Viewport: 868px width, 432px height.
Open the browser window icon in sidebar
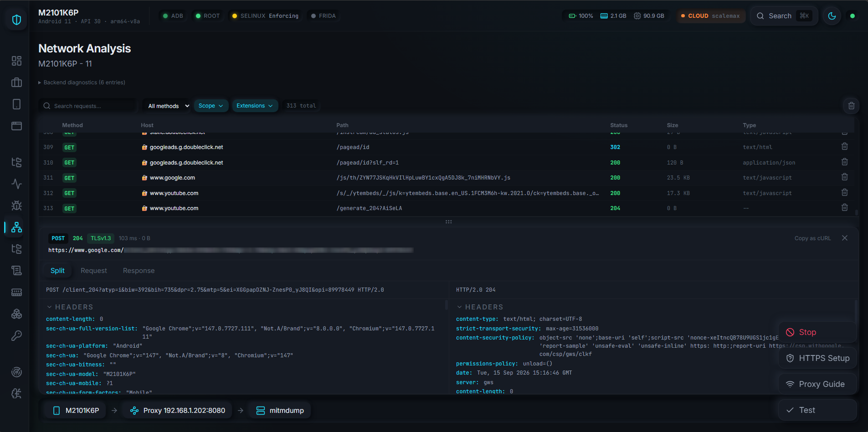coord(16,126)
